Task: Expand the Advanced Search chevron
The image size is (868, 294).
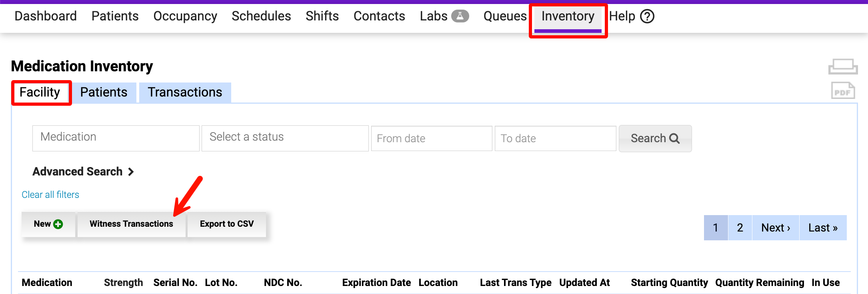Action: [x=131, y=172]
